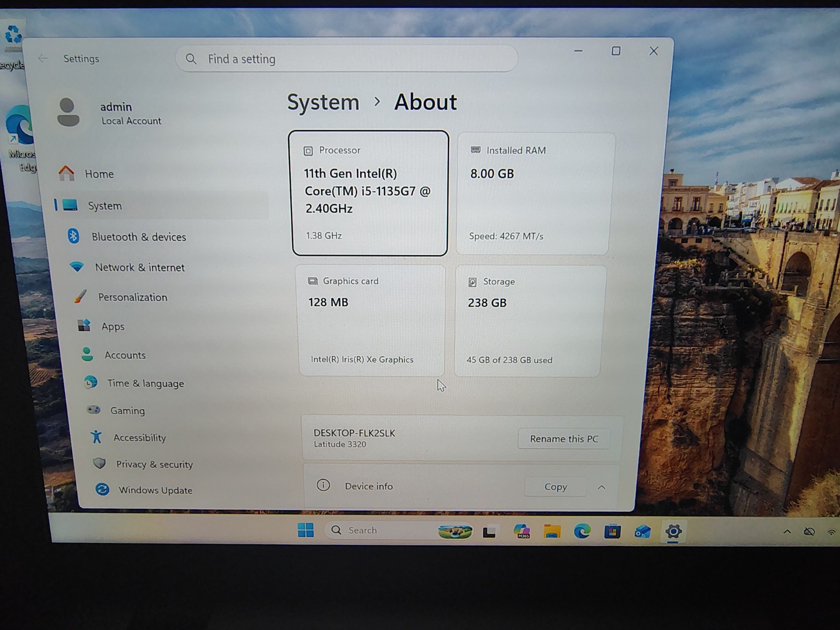Screen dimensions: 840x630
Task: Select the Storage info card
Action: (x=530, y=321)
